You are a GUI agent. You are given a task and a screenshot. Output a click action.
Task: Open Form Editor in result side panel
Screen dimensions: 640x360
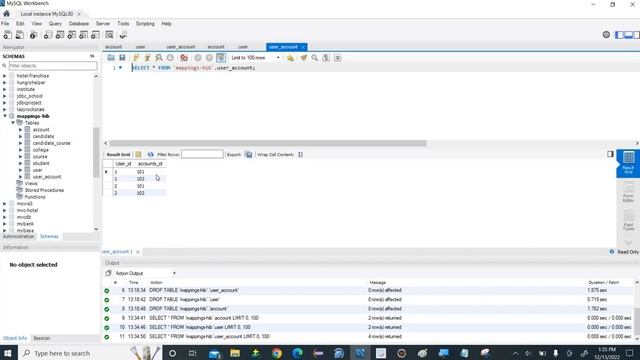[628, 192]
